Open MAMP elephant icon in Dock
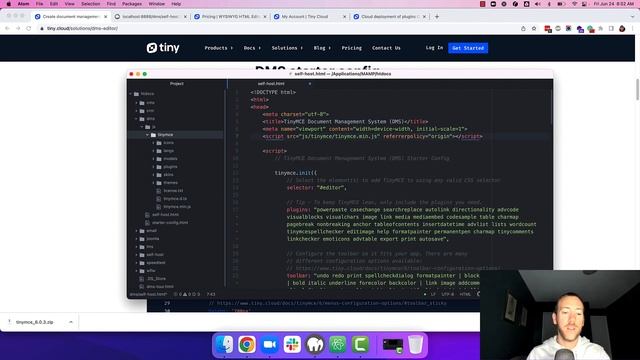 click(x=315, y=344)
